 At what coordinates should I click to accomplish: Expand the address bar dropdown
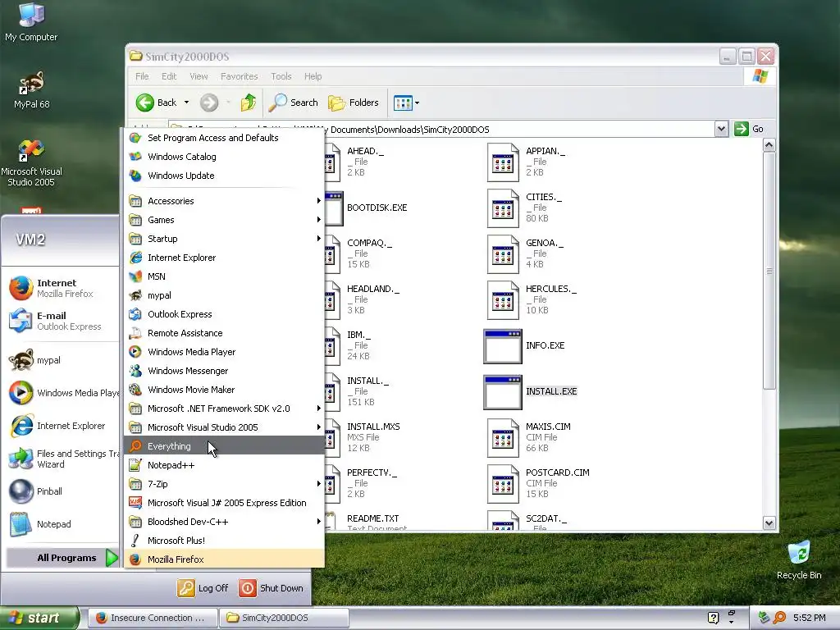pyautogui.click(x=721, y=129)
